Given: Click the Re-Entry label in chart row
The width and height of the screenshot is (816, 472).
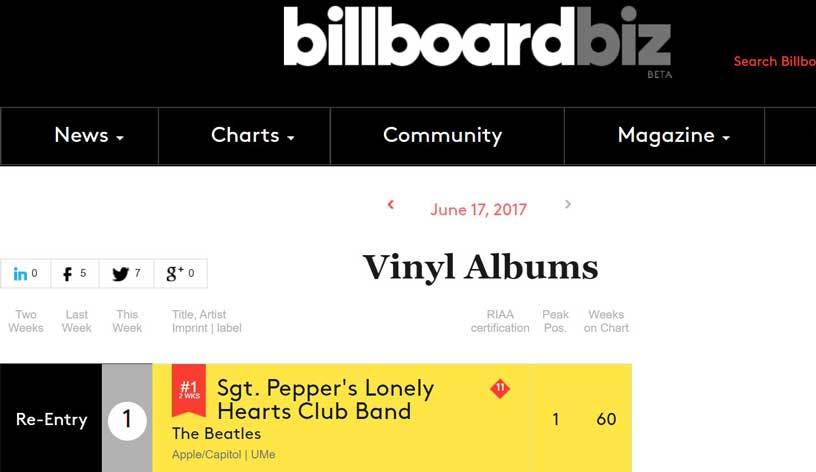Looking at the screenshot, I should [52, 419].
